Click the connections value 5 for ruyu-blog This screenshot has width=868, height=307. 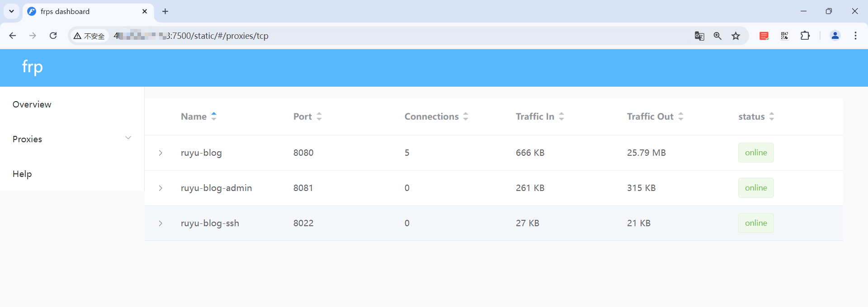407,153
